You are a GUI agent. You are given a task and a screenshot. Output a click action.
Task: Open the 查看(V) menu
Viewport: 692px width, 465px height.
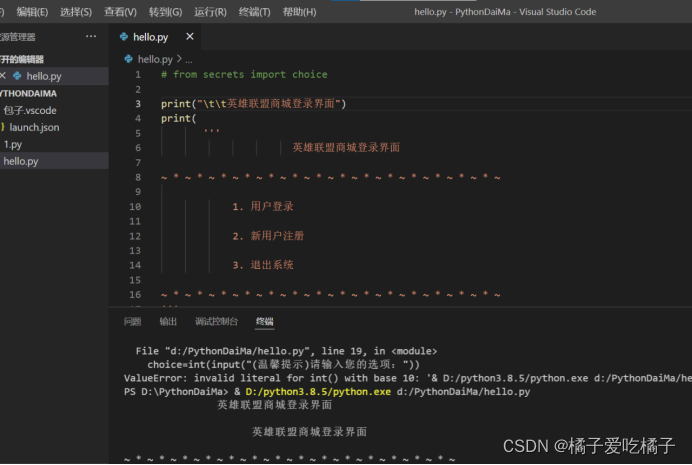click(x=120, y=12)
